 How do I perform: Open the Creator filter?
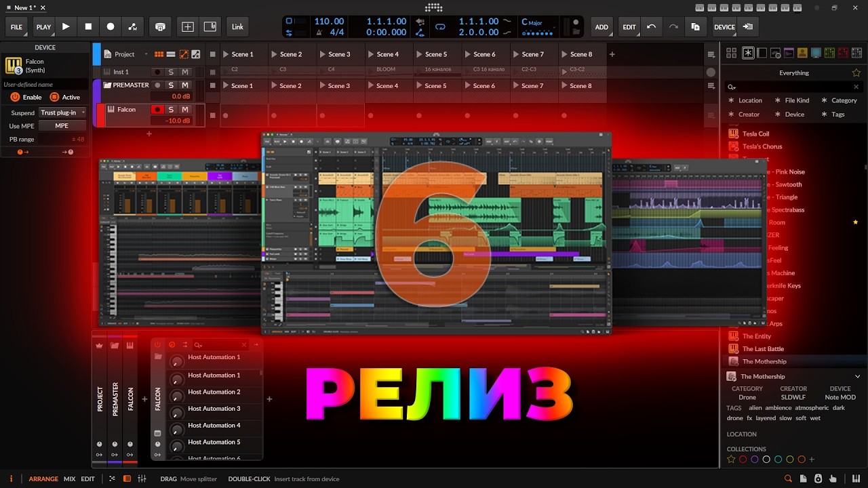tap(744, 115)
